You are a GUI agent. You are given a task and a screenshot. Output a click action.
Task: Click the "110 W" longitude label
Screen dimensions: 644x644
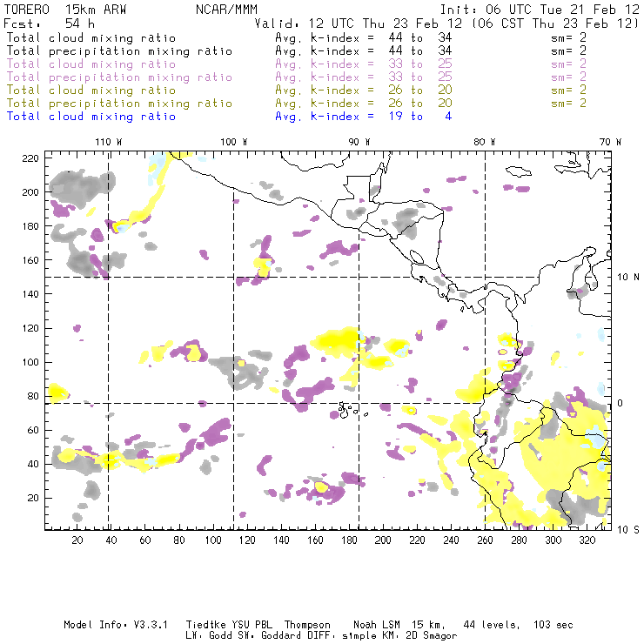109,142
